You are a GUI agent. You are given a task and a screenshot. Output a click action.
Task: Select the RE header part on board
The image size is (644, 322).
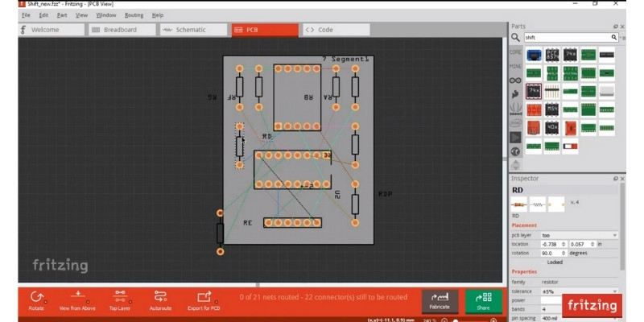[292, 223]
